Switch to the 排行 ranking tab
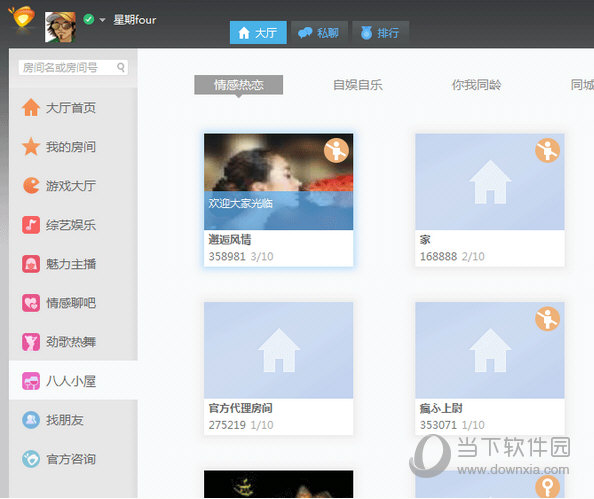Viewport: 594px width, 499px height. (x=381, y=33)
